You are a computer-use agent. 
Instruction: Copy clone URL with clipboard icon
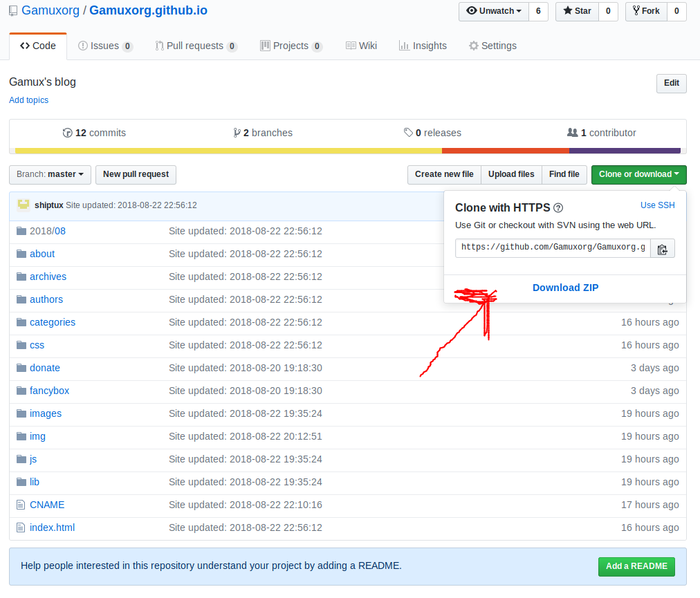point(662,249)
